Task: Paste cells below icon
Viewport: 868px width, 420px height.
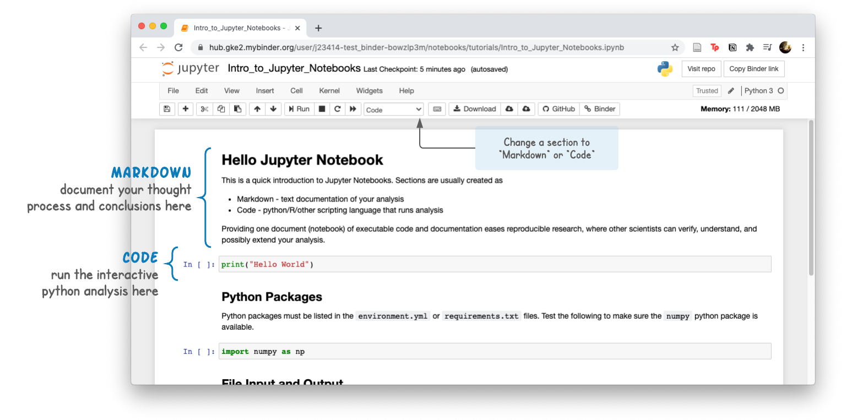Action: tap(237, 109)
